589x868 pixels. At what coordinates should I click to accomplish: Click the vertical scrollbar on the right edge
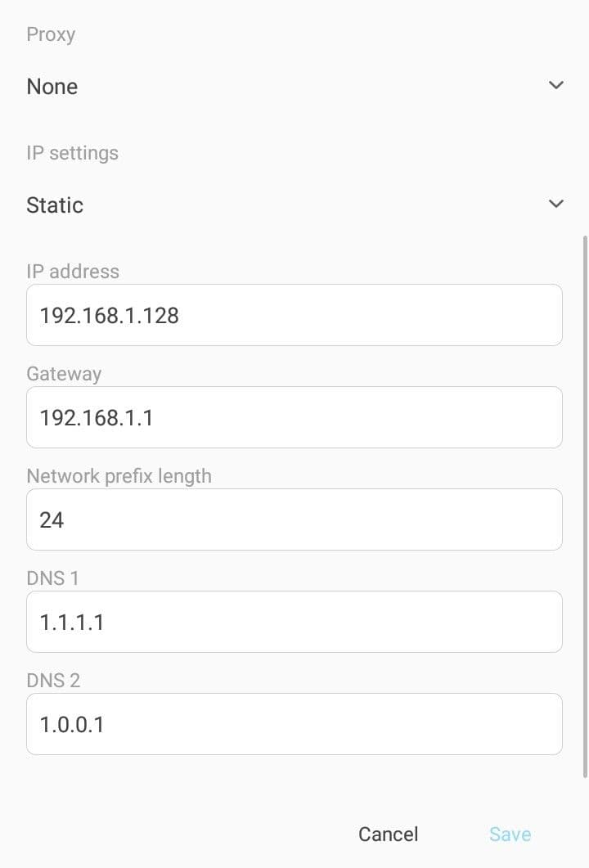pos(585,506)
